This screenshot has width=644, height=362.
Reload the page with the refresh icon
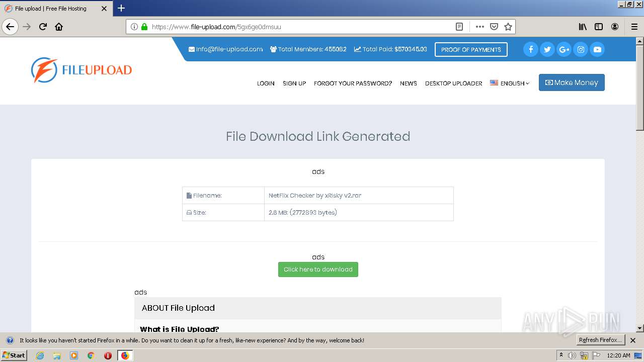point(43,27)
